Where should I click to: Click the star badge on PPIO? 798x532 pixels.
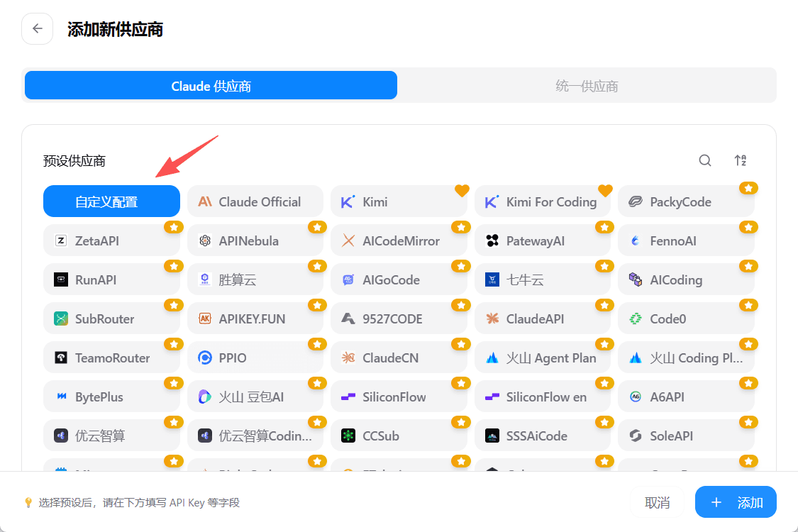317,344
